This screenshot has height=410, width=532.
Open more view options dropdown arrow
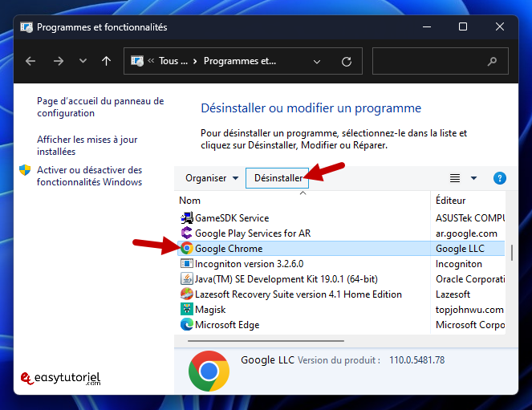pyautogui.click(x=473, y=178)
